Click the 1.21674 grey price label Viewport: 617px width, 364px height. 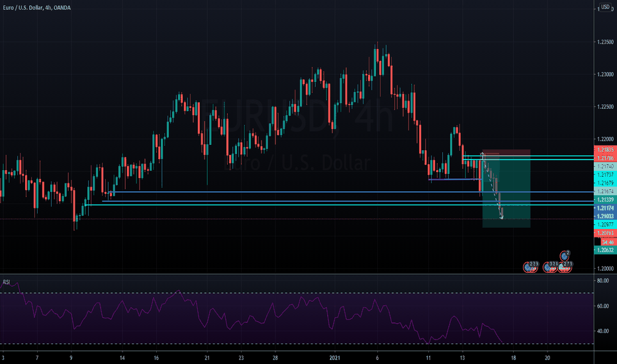tap(605, 191)
